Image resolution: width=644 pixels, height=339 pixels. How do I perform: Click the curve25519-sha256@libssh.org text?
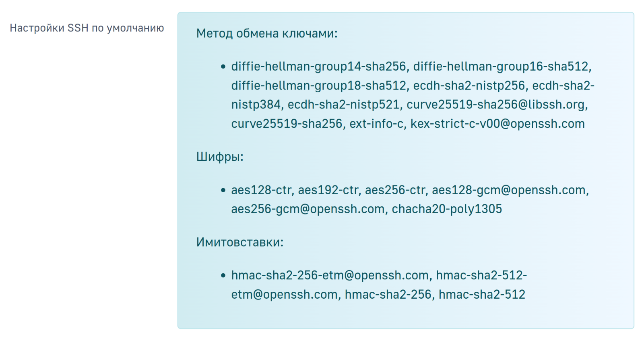pos(495,104)
